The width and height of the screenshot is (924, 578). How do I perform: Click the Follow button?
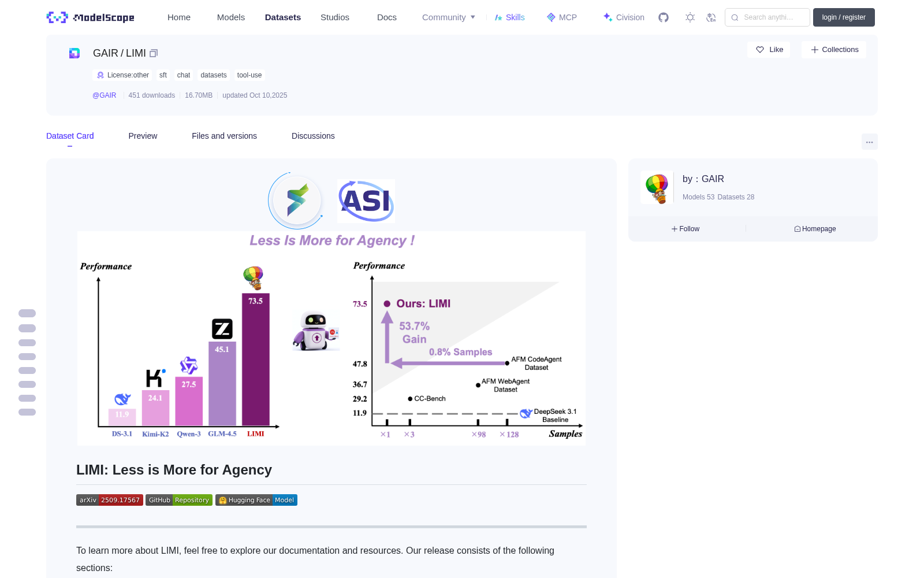click(685, 229)
